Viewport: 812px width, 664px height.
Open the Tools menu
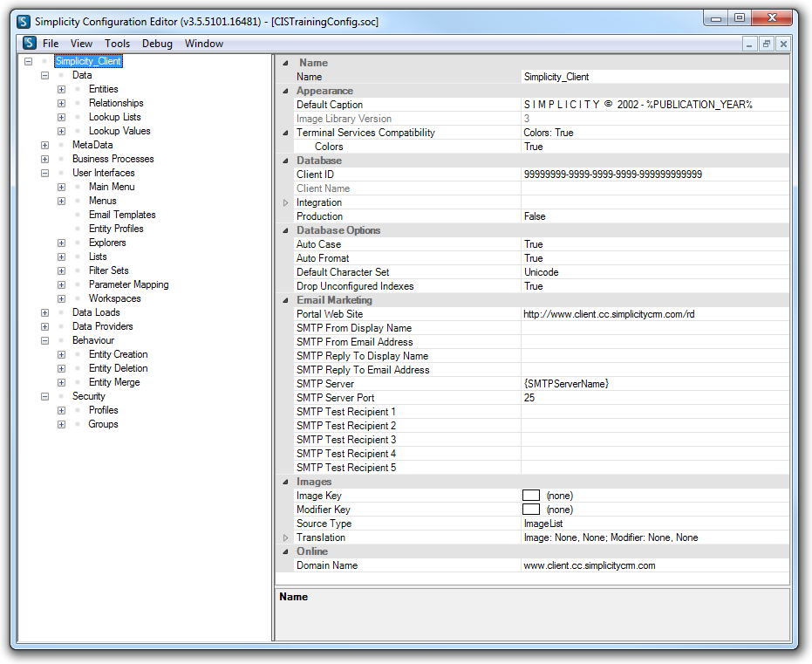click(117, 44)
